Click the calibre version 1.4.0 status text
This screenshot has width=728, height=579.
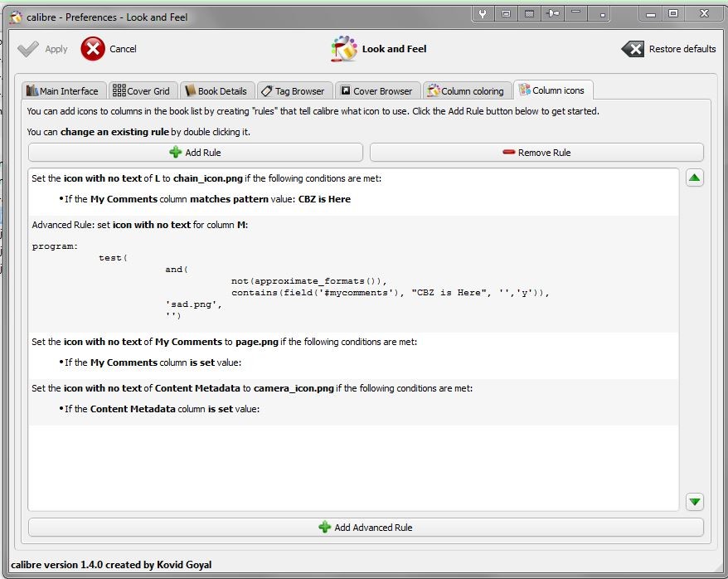click(111, 565)
